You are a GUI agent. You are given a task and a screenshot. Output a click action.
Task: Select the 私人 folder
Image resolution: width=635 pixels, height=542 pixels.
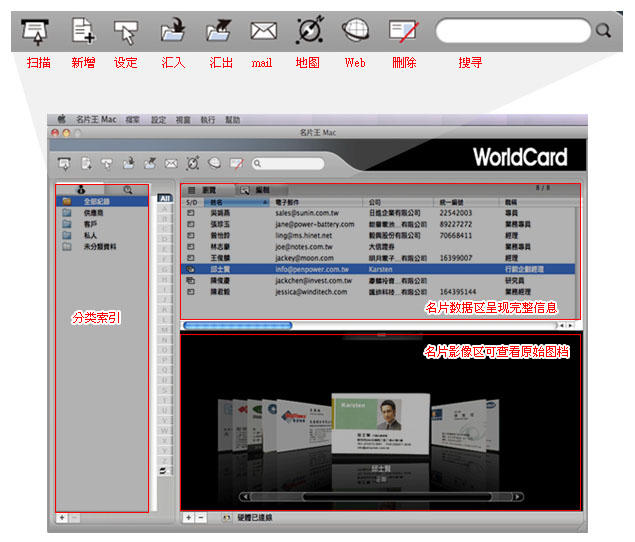[102, 235]
